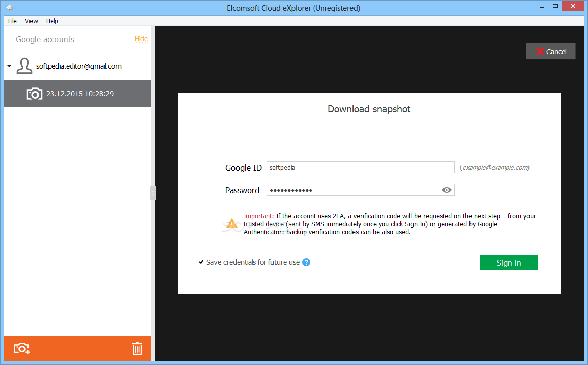Focus the Password input field
Viewport: 588px width, 365px height.
(x=361, y=190)
